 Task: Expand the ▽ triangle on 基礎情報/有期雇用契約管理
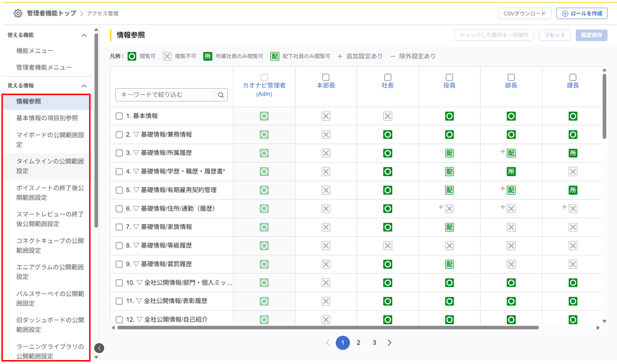pyautogui.click(x=136, y=190)
